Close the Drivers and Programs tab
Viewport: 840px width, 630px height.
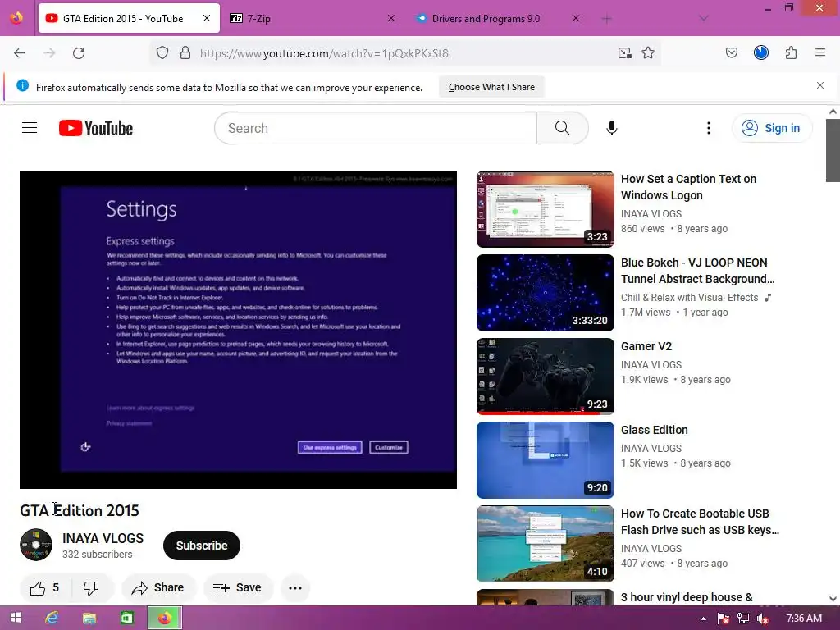(x=575, y=18)
